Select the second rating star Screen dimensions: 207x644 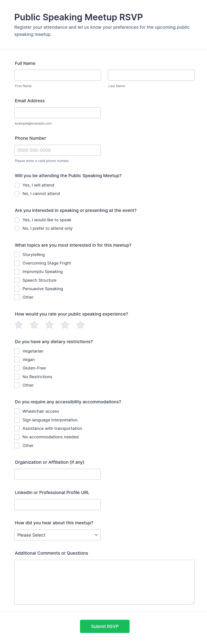(34, 325)
